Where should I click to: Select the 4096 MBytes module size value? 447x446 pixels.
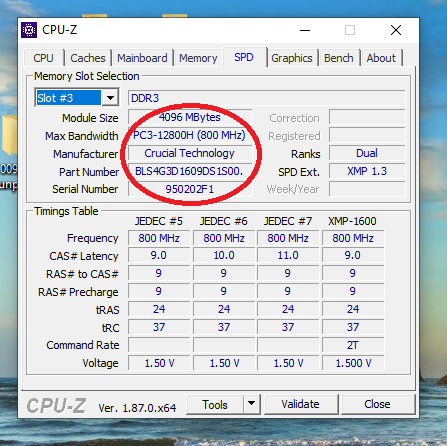click(190, 117)
